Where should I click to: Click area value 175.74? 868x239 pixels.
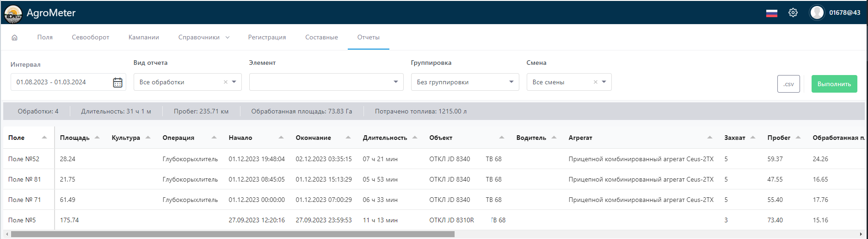pos(69,220)
